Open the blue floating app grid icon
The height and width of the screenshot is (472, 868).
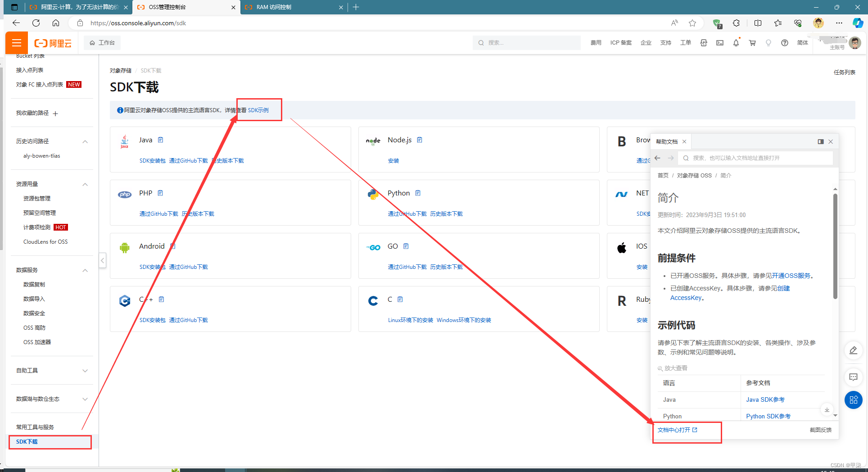853,400
